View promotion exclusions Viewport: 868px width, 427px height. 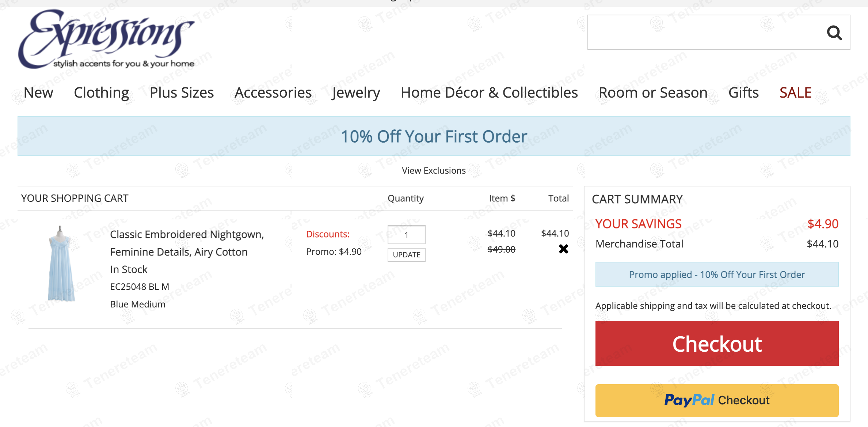tap(434, 171)
